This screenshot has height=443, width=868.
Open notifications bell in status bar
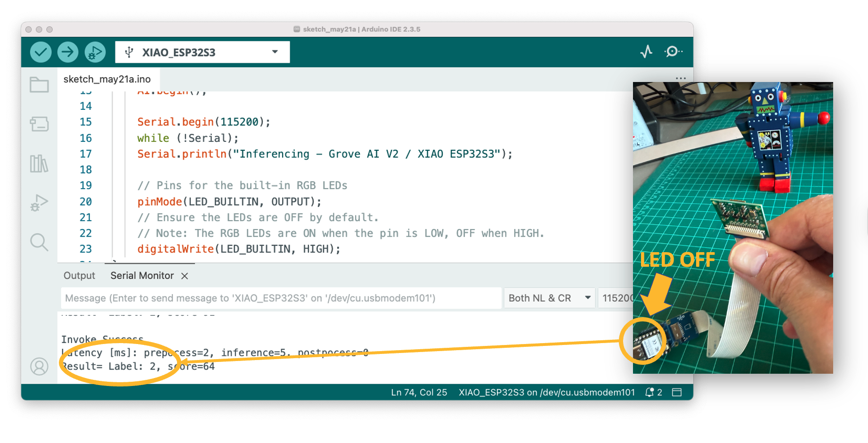tap(650, 392)
